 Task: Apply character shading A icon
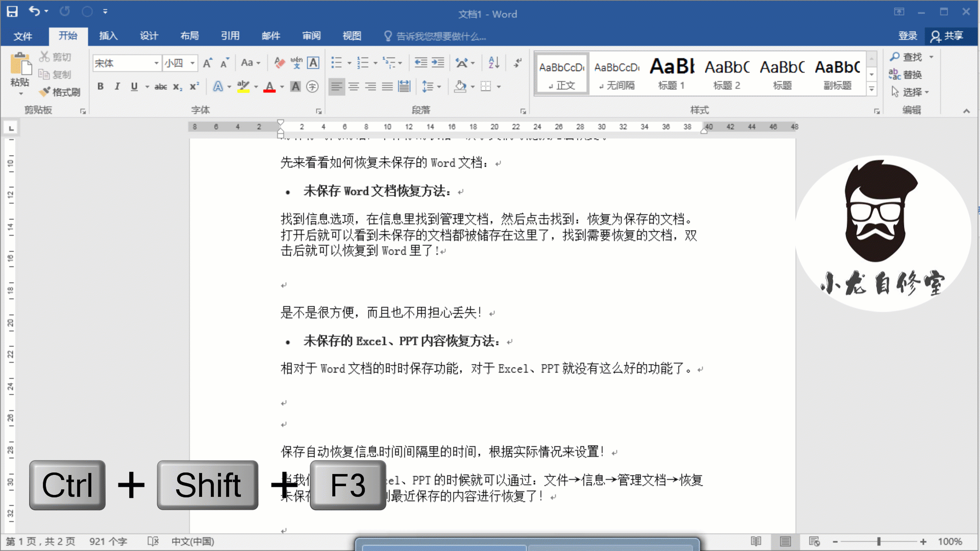296,87
